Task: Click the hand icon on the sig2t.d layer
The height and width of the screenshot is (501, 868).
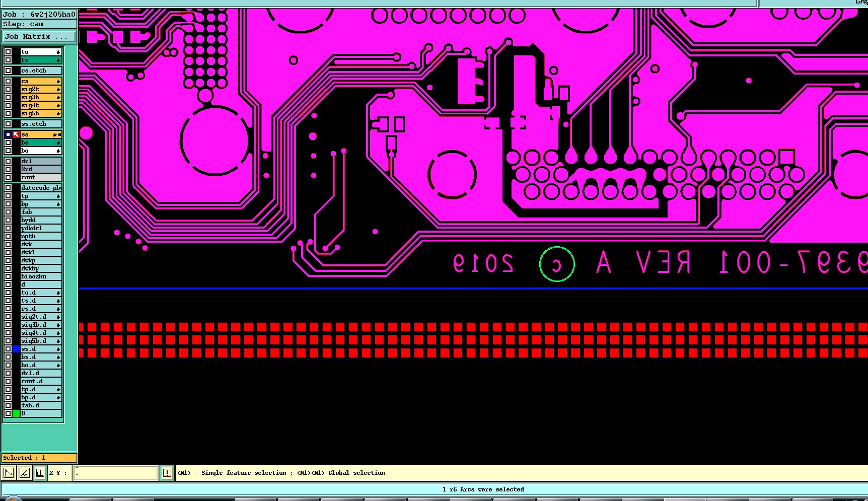Action: click(58, 317)
